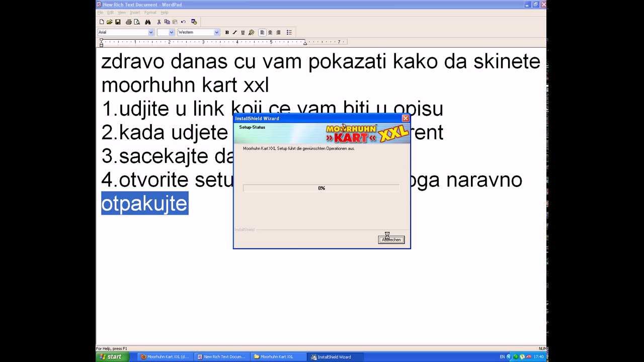Open the Format menu in WordPad
Image resolution: width=644 pixels, height=362 pixels.
[x=150, y=13]
